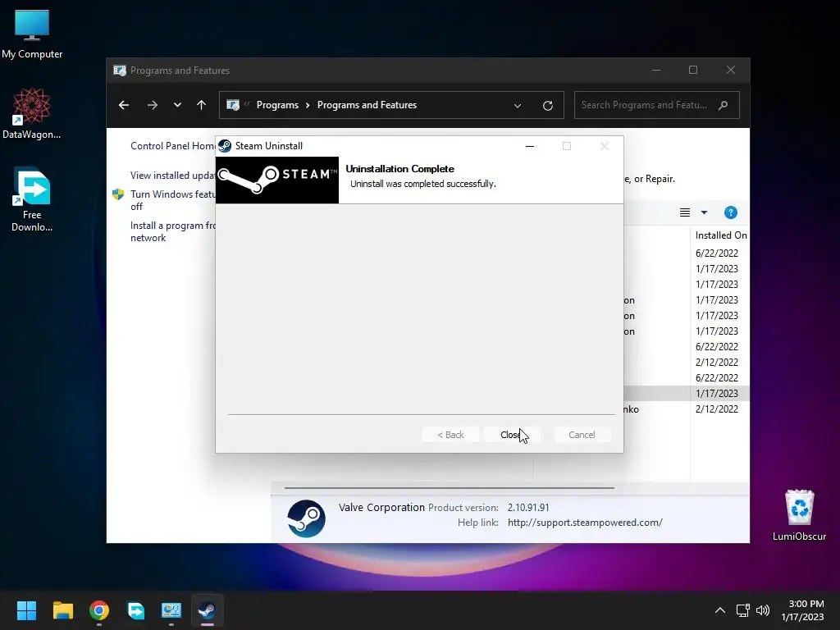The height and width of the screenshot is (630, 840).
Task: Refresh the Programs and Features list
Action: [x=547, y=106]
